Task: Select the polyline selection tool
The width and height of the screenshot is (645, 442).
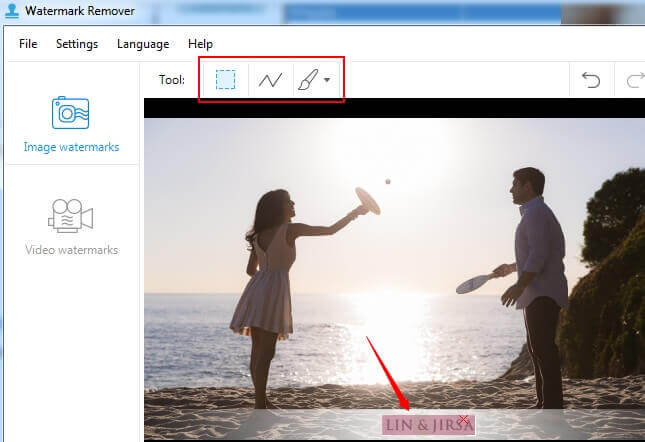Action: point(270,80)
